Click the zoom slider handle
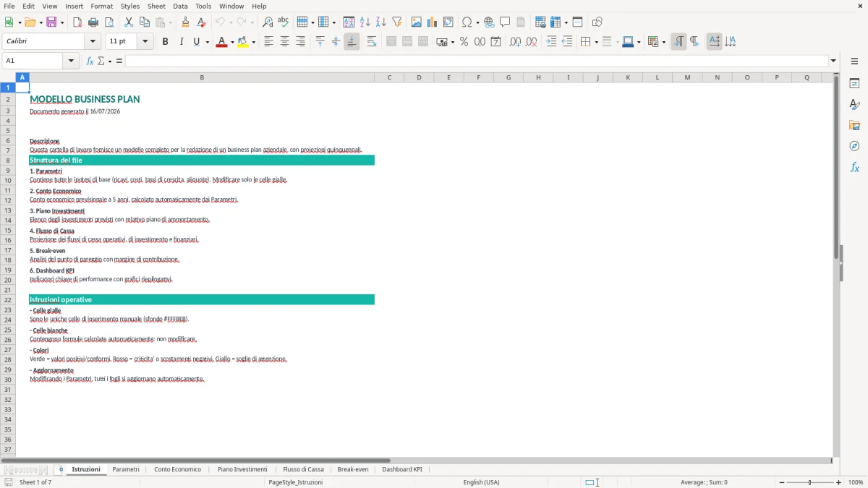This screenshot has height=488, width=868. (809, 482)
